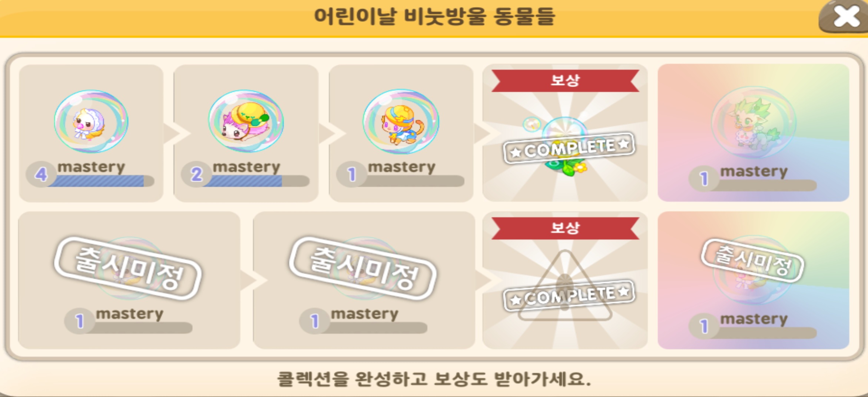Select the pink hedgehog with yellow hat bubble
Screen dimensions: 868x397
[246, 121]
